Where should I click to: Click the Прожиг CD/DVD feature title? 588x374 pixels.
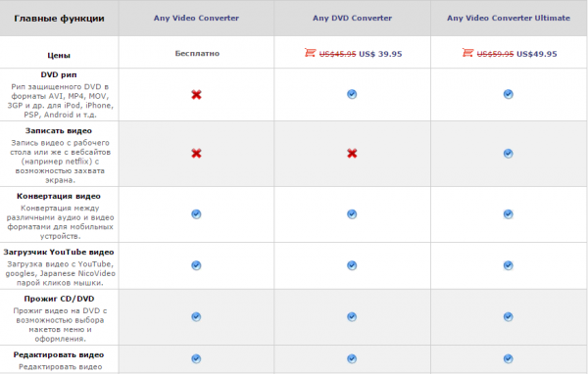pyautogui.click(x=59, y=299)
